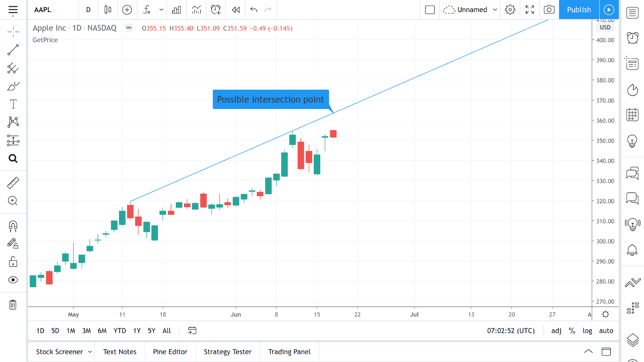Open the watchlist panel icon
644x362 pixels.
pyautogui.click(x=632, y=13)
